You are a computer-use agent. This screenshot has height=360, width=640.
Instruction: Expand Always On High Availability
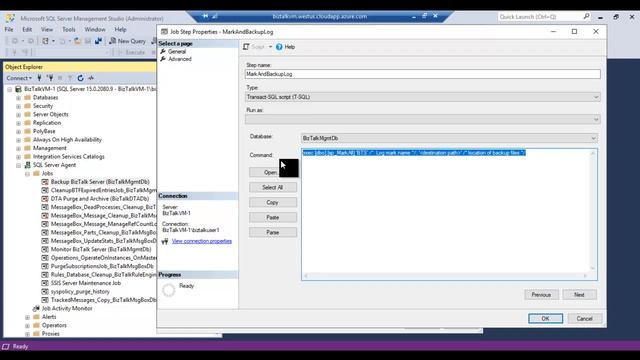pos(18,140)
